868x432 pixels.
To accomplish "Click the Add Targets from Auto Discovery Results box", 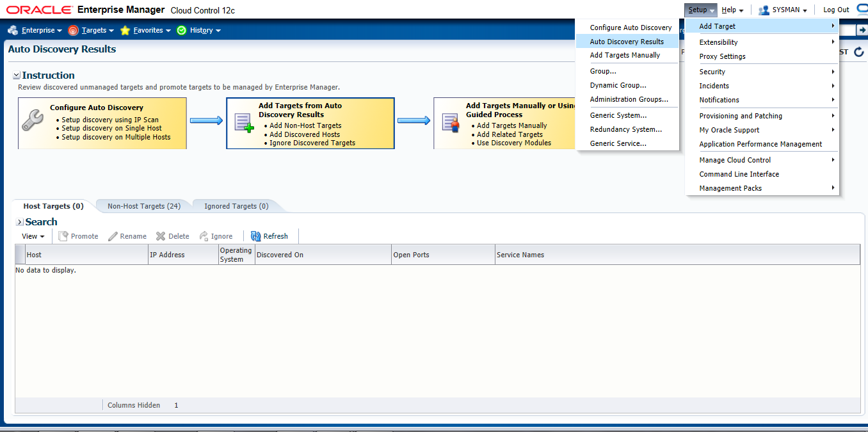I will 310,123.
